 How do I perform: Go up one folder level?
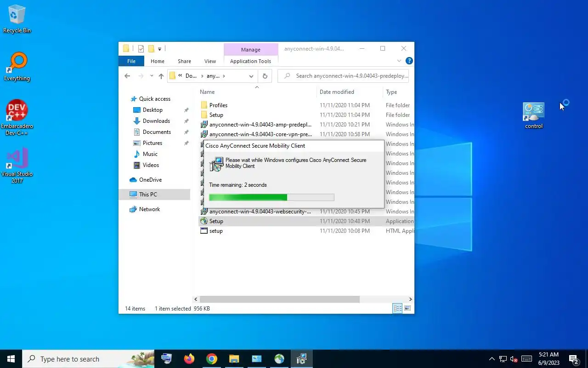tap(161, 76)
